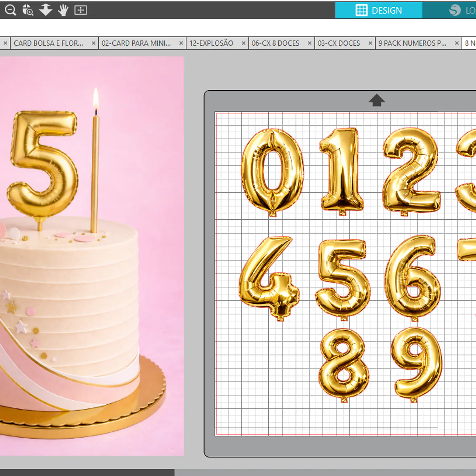
Task: Pick the gold balloon number 2
Action: pos(411,171)
